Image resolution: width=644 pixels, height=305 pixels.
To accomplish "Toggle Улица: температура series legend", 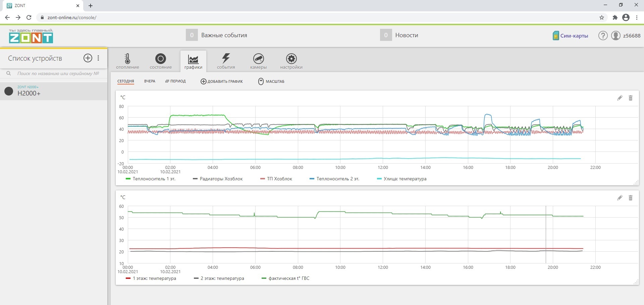I will [401, 179].
